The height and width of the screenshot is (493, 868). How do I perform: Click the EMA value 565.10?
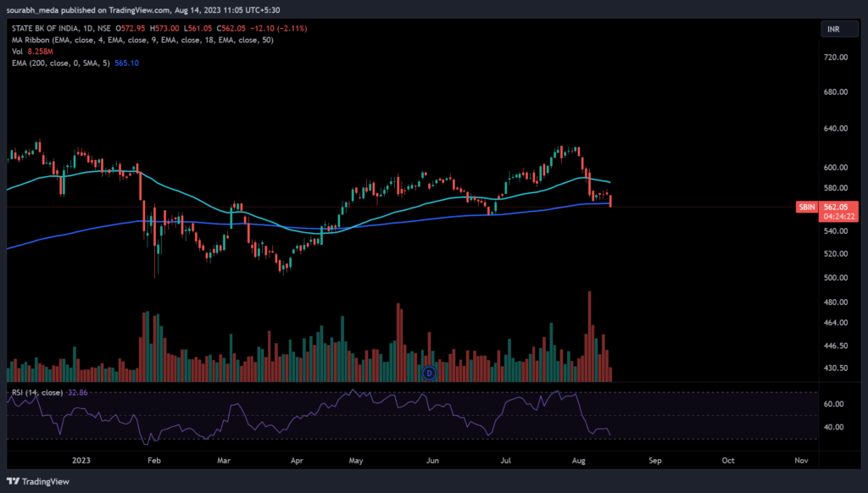[127, 63]
